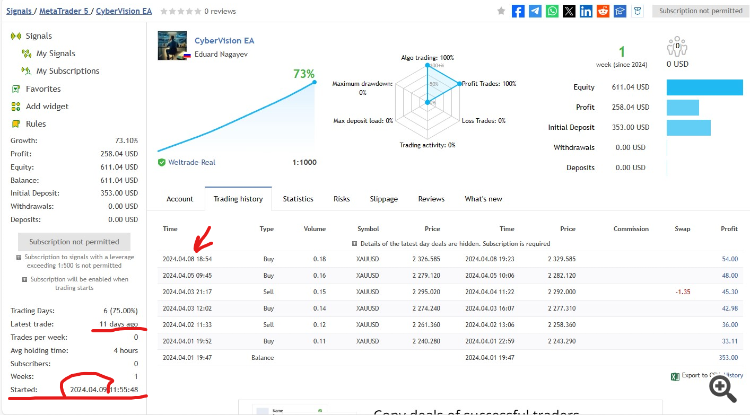Screen dimensions: 750x415
Task: Click the Excel export icon
Action: [675, 377]
